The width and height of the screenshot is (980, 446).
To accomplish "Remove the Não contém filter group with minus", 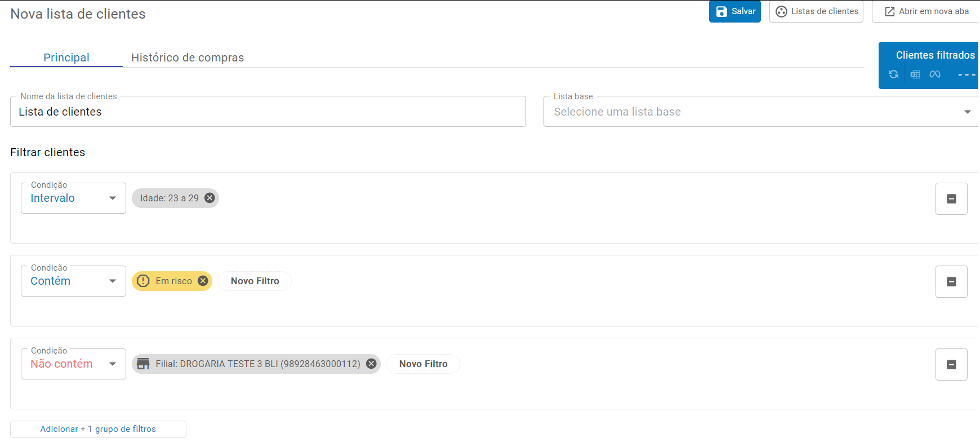I will [951, 364].
